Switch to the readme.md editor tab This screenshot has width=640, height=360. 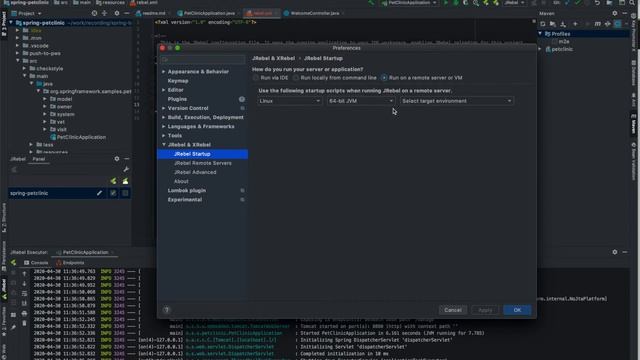[x=151, y=13]
